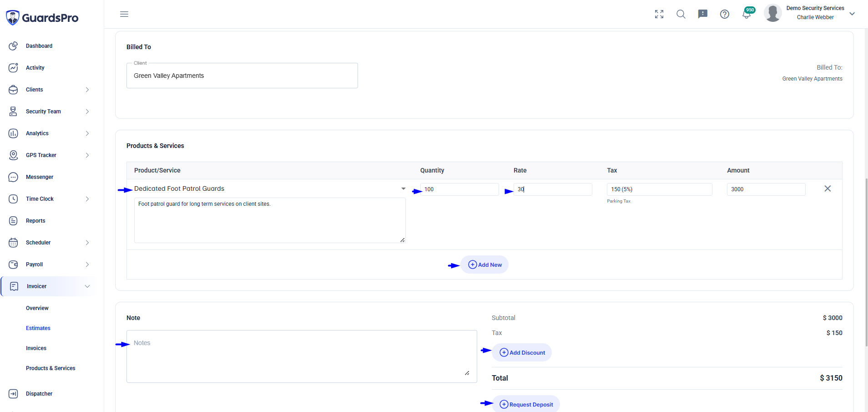Image resolution: width=868 pixels, height=412 pixels.
Task: Click the Clients sidebar icon
Action: click(13, 90)
